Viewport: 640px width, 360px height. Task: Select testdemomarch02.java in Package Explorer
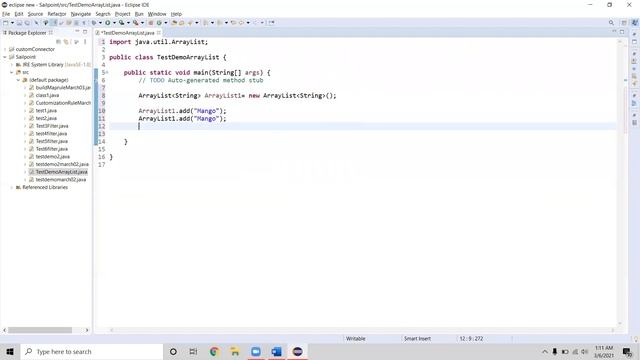[61, 180]
